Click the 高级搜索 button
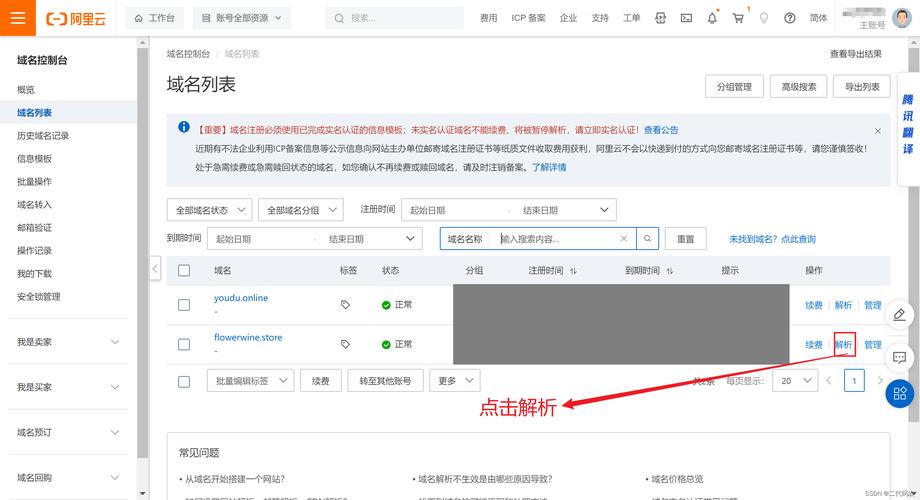 click(799, 87)
